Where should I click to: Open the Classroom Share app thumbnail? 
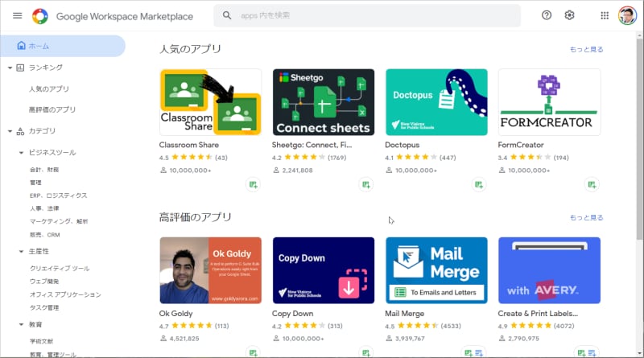(x=210, y=102)
